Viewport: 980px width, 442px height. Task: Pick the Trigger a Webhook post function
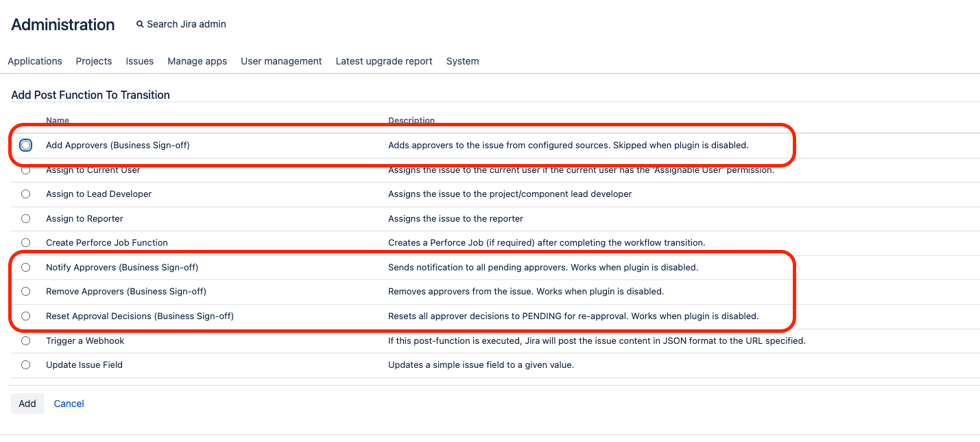(25, 340)
